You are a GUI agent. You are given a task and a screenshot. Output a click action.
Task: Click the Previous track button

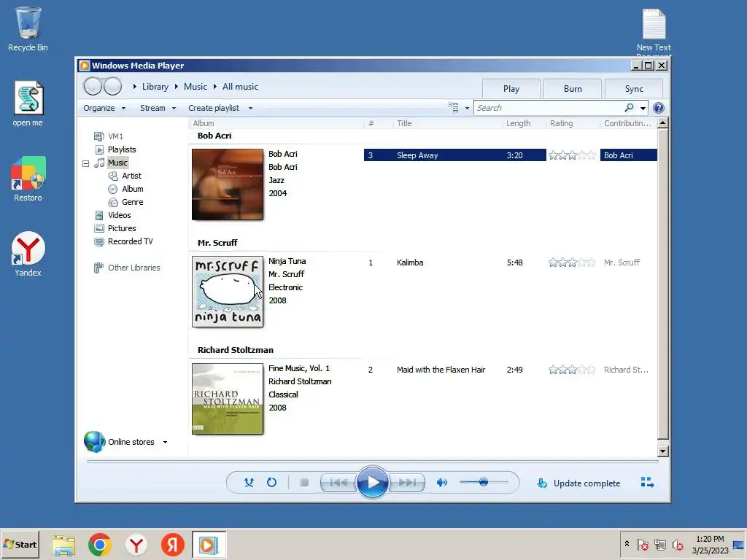(x=338, y=483)
